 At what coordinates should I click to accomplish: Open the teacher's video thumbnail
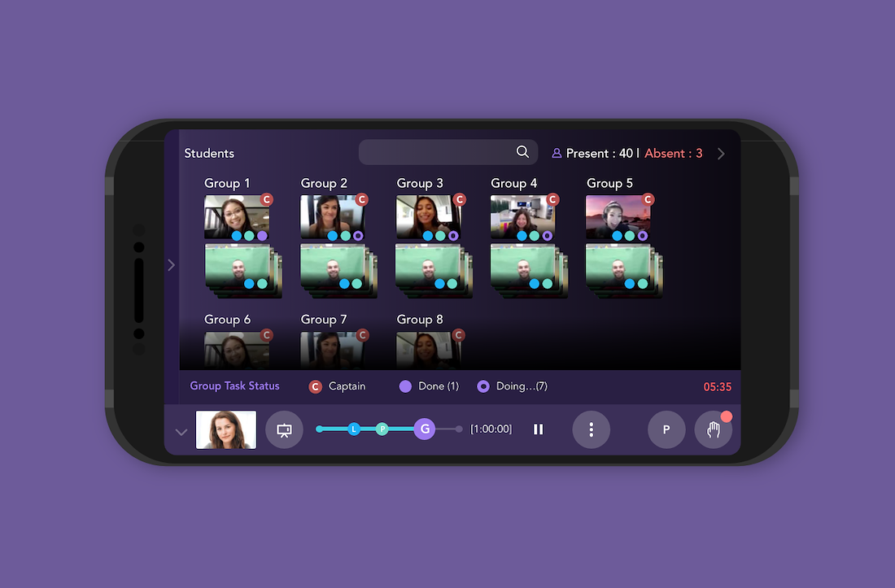226,429
